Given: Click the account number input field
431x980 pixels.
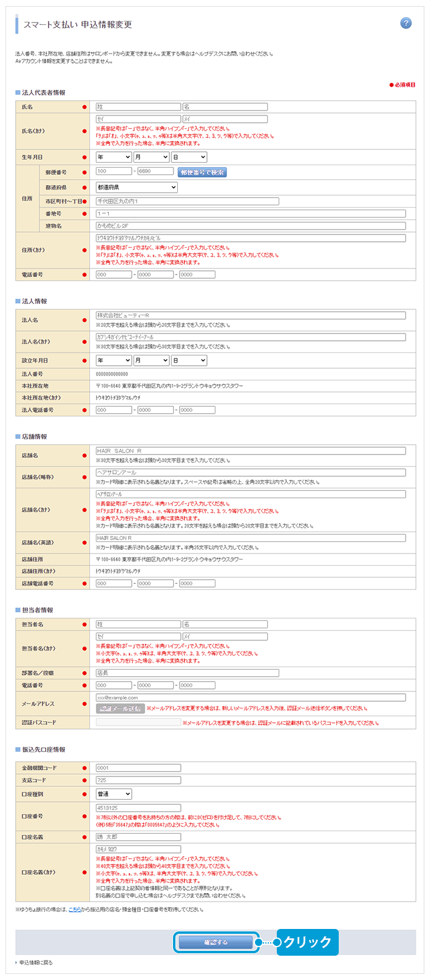Looking at the screenshot, I should pyautogui.click(x=138, y=808).
